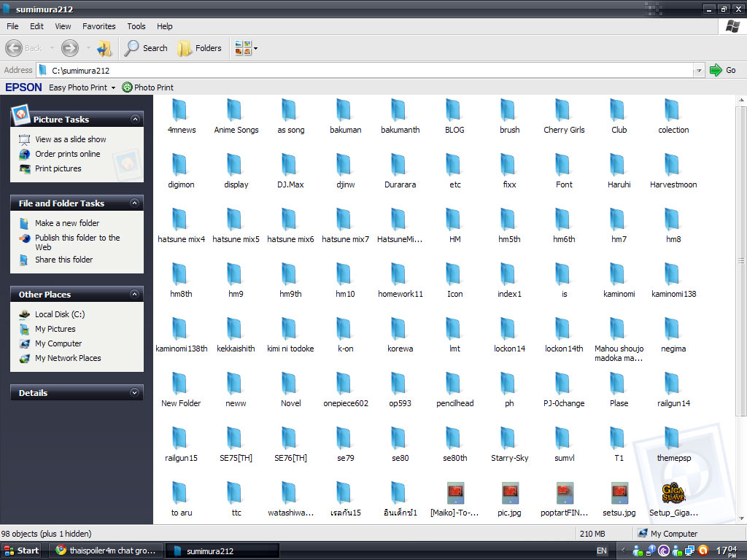
Task: Select the onepiece602 folder
Action: click(x=345, y=391)
